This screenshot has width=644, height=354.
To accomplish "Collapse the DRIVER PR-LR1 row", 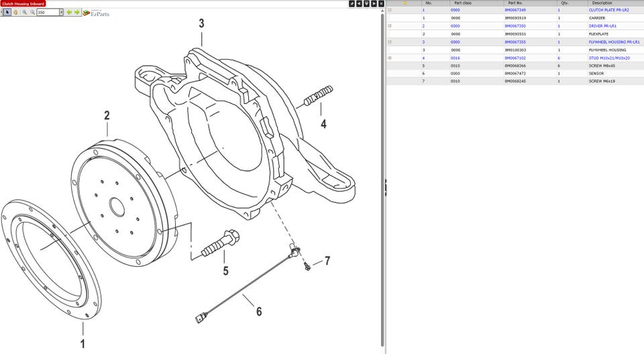I will [390, 26].
